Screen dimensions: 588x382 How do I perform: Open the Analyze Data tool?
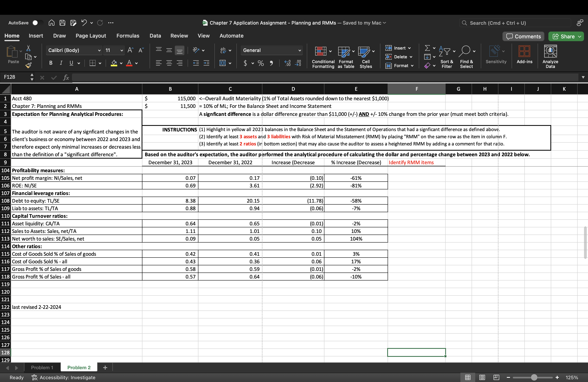(550, 51)
